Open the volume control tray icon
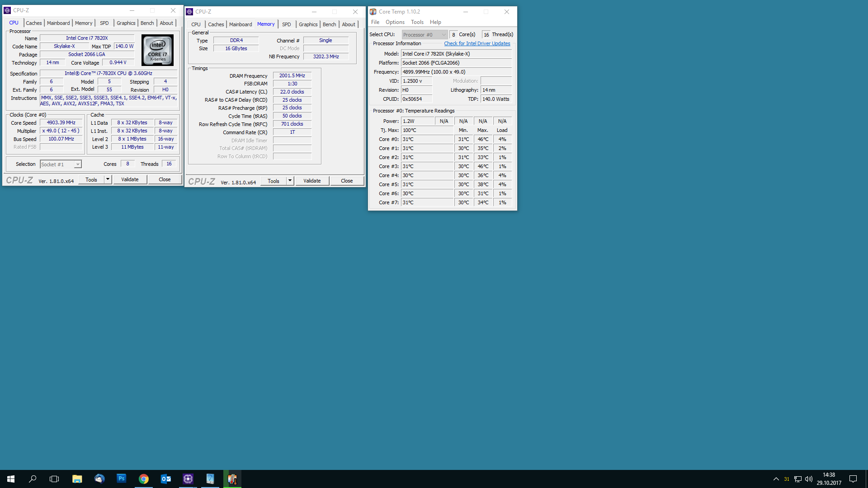 pyautogui.click(x=809, y=479)
